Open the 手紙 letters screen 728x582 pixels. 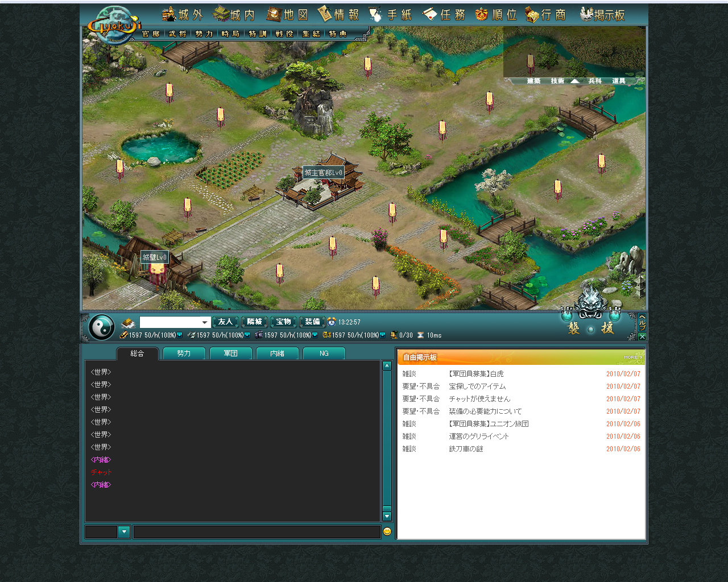pyautogui.click(x=390, y=14)
